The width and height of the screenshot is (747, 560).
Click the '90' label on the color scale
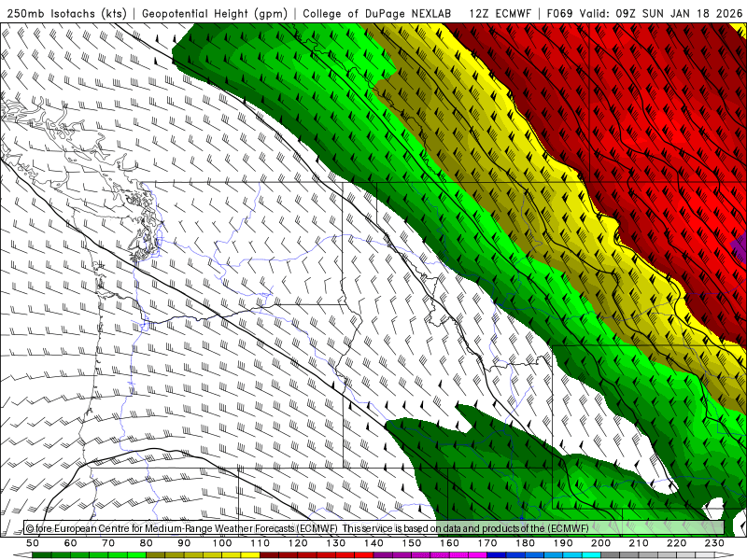tap(184, 543)
